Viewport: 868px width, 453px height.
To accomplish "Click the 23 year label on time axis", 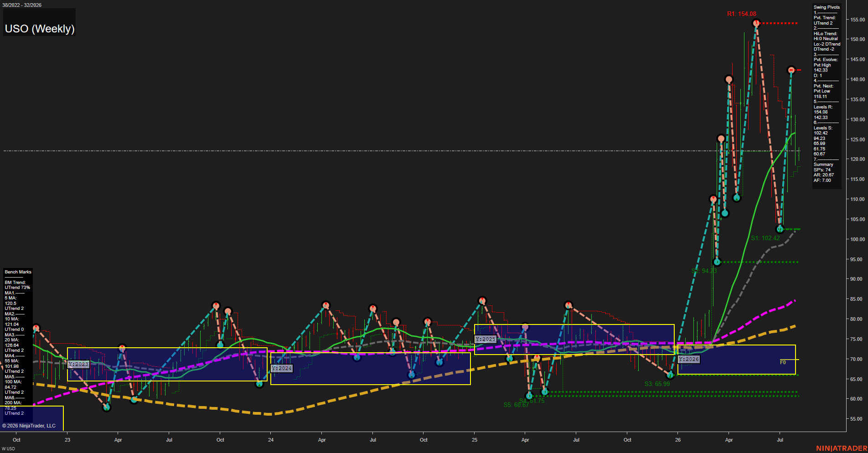I will point(67,440).
